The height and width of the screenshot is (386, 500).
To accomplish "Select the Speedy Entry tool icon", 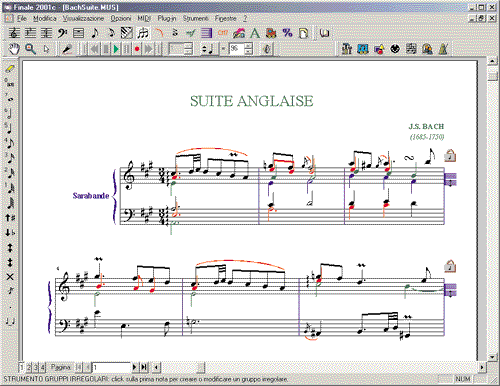I will point(111,33).
